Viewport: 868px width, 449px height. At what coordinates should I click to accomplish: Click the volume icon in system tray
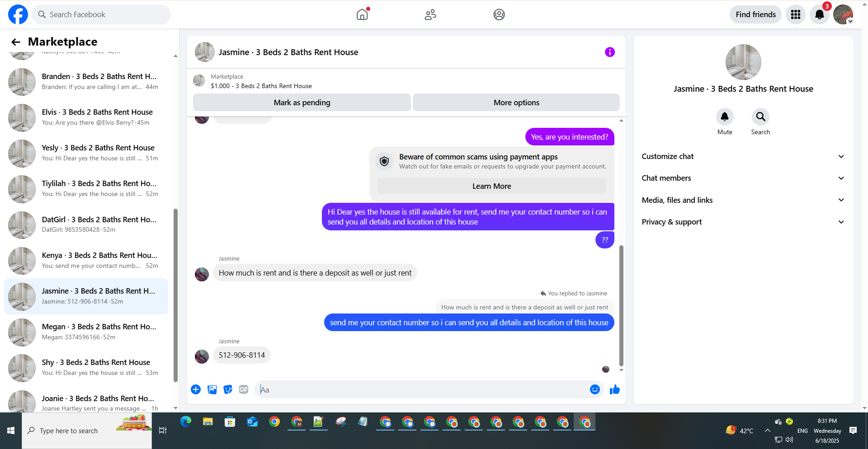pyautogui.click(x=789, y=440)
